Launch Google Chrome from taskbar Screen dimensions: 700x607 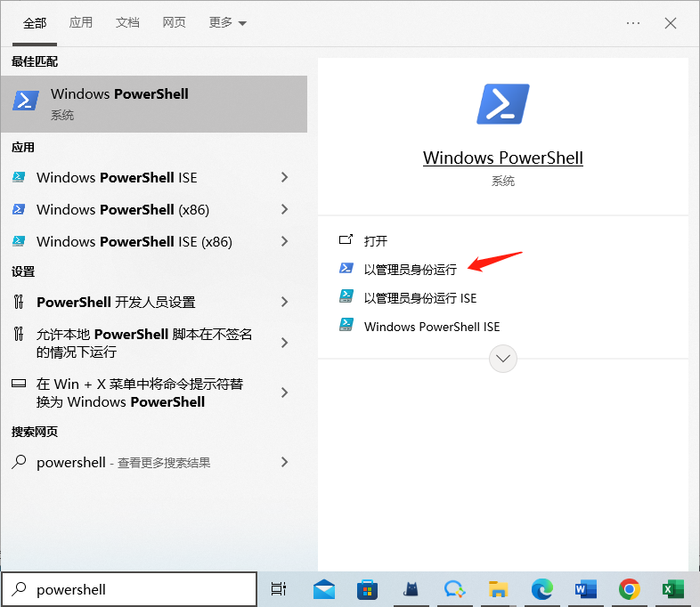[630, 589]
